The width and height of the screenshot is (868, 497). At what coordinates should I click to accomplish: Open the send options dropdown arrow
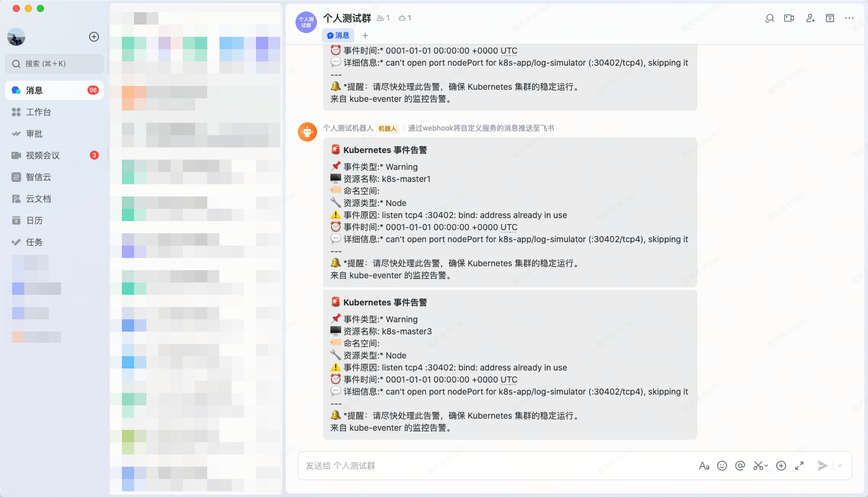840,466
